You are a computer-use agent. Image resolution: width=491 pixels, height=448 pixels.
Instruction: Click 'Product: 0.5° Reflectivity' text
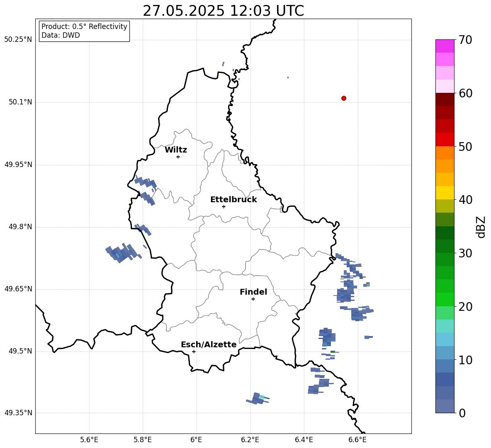[x=84, y=27]
